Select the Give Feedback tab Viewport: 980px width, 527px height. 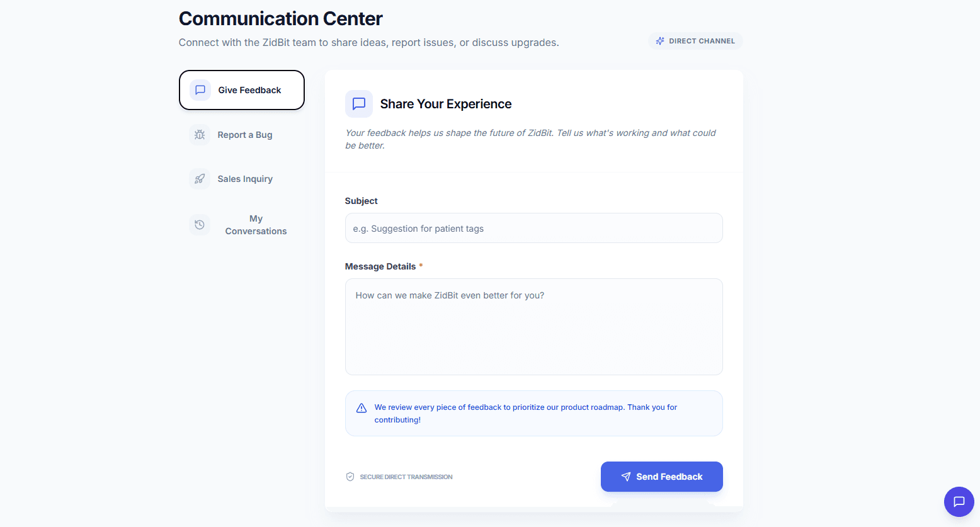242,90
